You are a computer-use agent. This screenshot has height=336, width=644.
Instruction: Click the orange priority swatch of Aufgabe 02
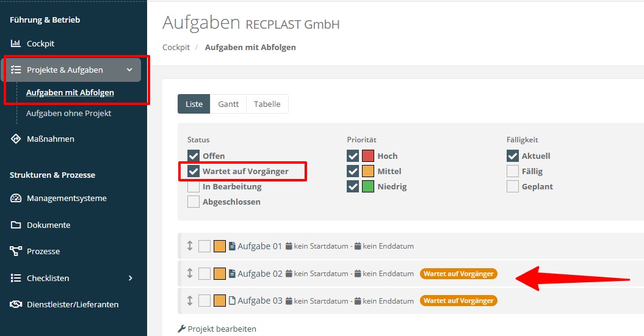[x=220, y=274]
